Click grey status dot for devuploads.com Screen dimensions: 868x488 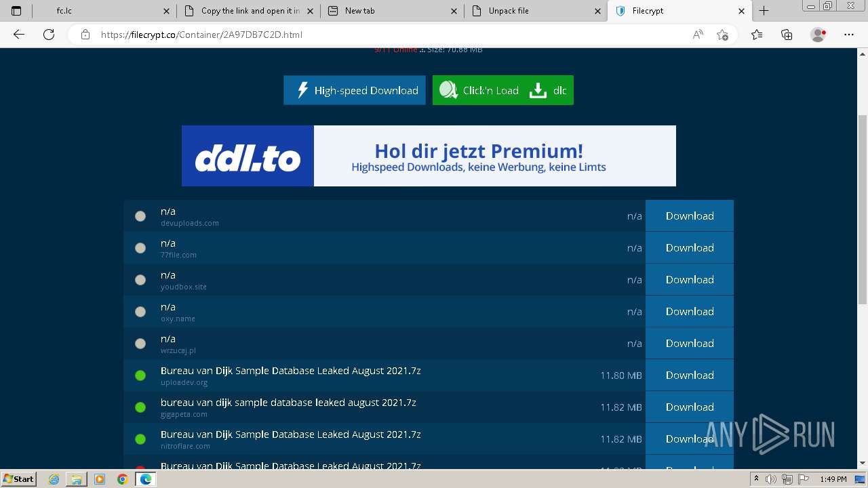click(x=140, y=216)
